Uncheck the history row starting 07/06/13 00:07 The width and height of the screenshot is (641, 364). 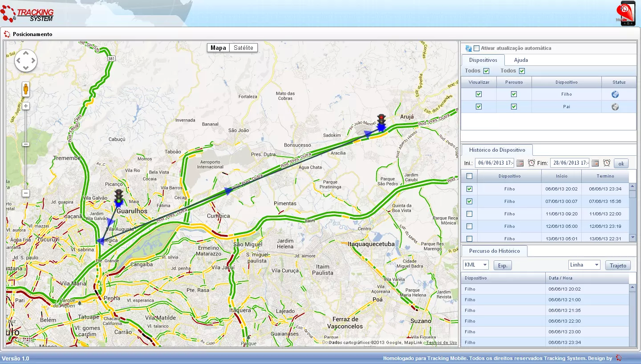(x=469, y=202)
